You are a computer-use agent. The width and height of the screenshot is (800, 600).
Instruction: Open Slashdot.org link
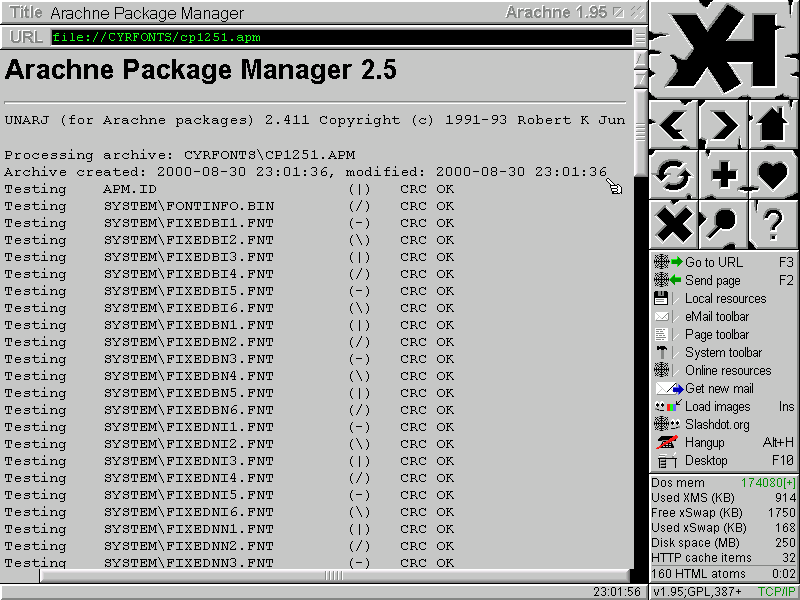coord(723,424)
